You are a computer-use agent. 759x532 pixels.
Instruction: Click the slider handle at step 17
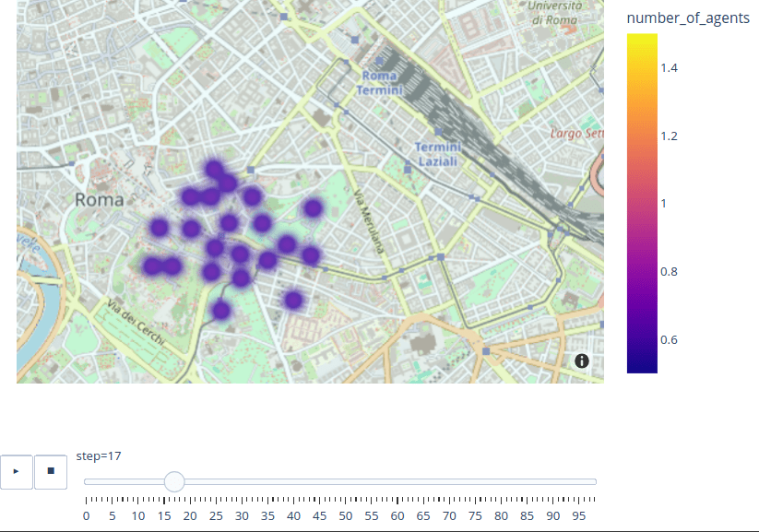[x=174, y=481]
